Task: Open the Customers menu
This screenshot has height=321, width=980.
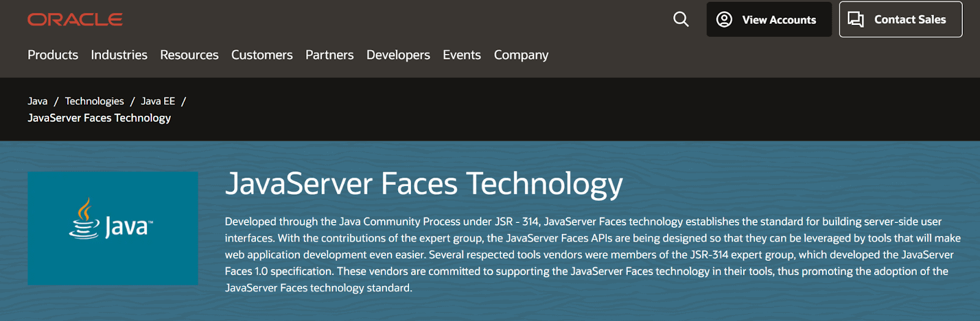Action: click(x=262, y=55)
